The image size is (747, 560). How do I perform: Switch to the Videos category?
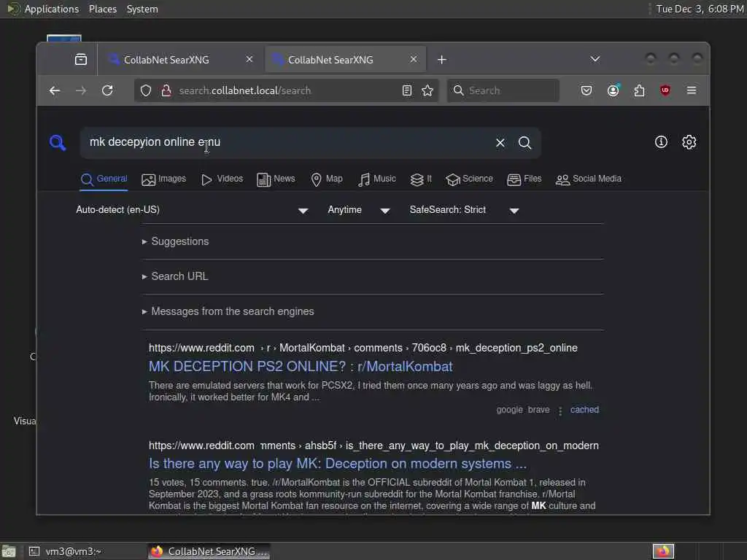pyautogui.click(x=222, y=179)
